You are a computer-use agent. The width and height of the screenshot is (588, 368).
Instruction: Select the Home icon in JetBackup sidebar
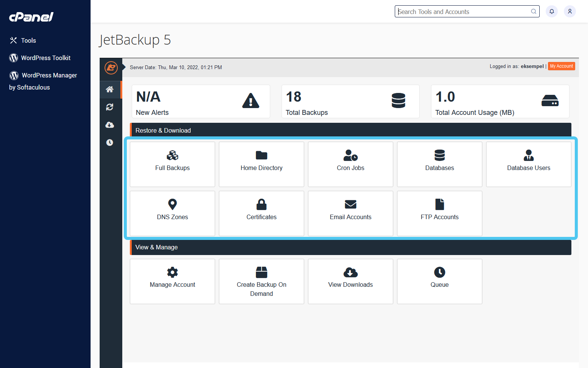tap(110, 90)
